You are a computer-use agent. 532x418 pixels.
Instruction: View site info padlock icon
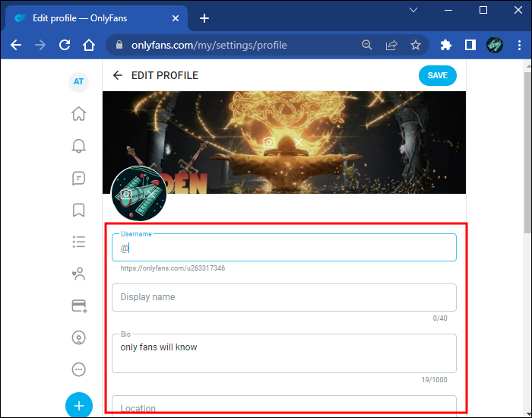click(119, 45)
